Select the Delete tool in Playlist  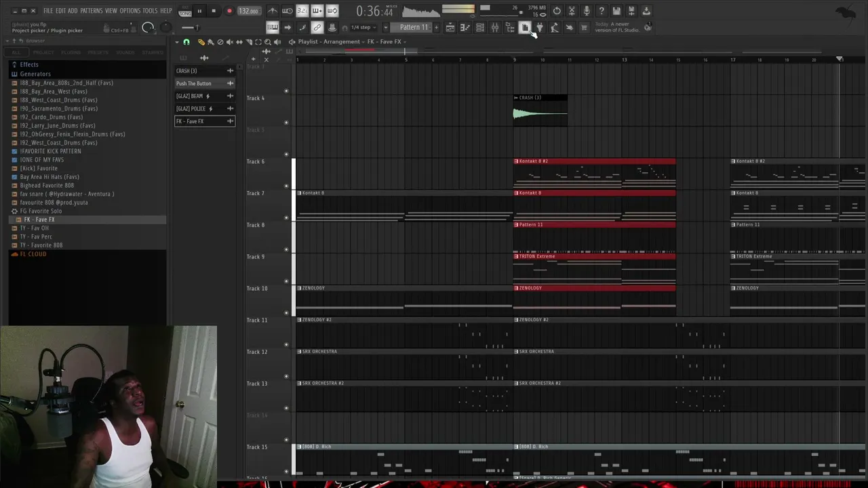pyautogui.click(x=220, y=42)
